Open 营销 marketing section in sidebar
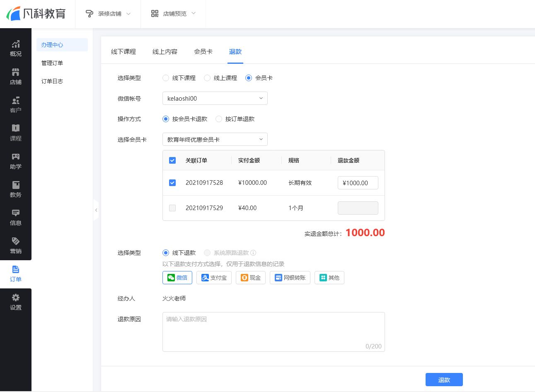The width and height of the screenshot is (535, 392). tap(16, 246)
